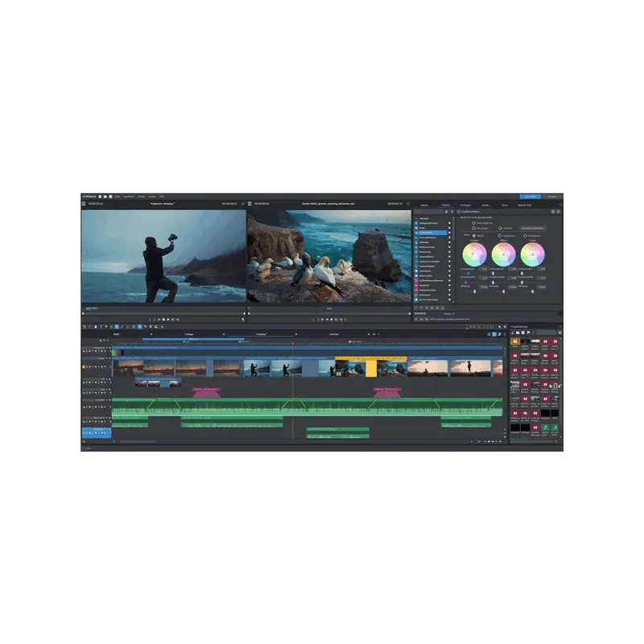Switch to the Footage timeline tab
Viewport: 644px width, 644px height.
pos(189,334)
